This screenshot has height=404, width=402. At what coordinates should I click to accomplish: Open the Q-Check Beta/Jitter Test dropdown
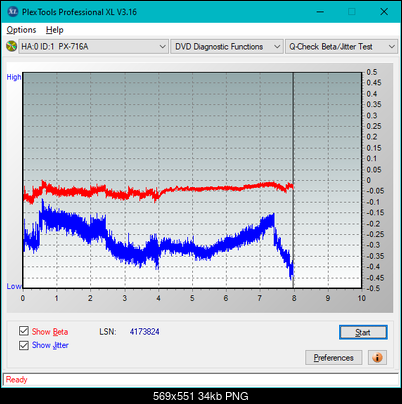click(x=341, y=47)
